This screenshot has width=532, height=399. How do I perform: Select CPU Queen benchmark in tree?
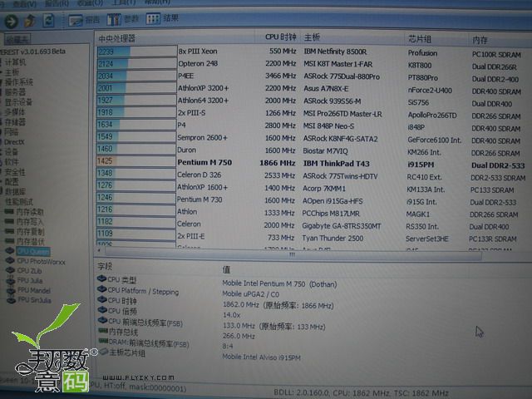coord(33,251)
